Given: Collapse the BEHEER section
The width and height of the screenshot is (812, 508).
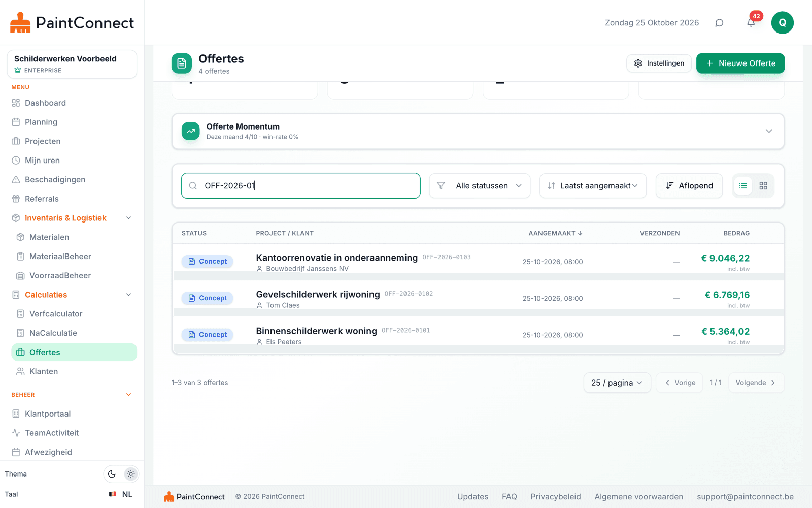Looking at the screenshot, I should point(128,395).
